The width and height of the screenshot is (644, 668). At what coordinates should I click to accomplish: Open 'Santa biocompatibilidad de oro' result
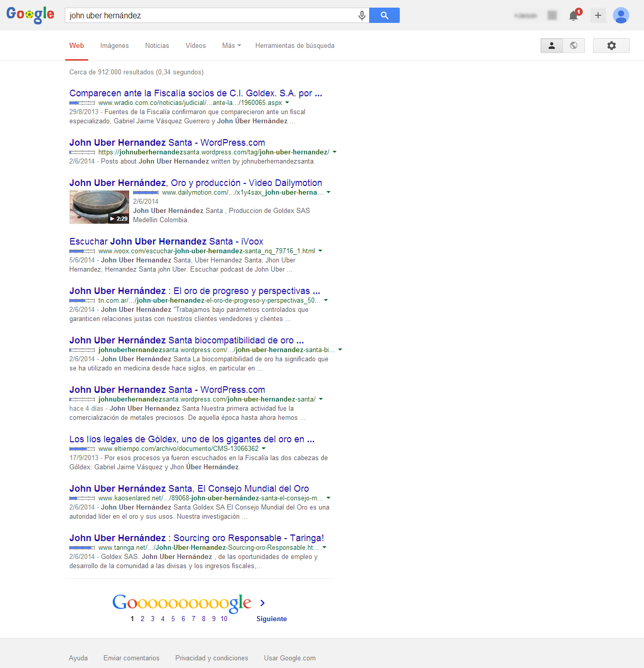(187, 340)
